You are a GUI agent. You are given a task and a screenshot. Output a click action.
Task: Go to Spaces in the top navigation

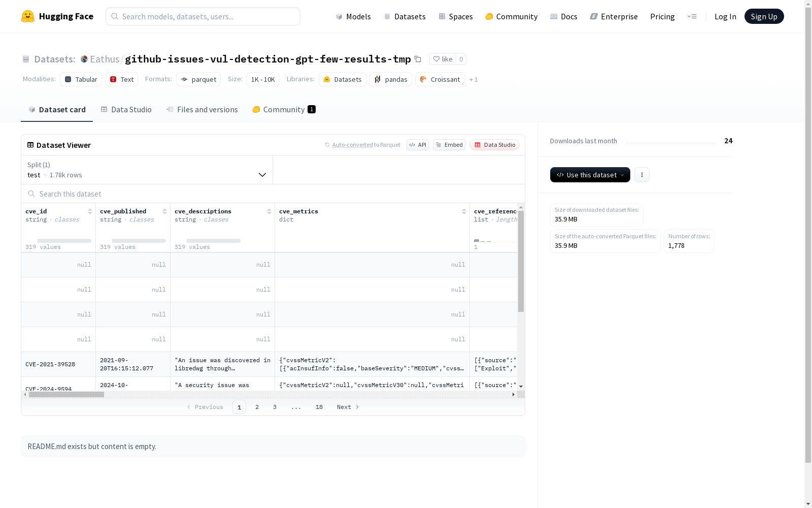pyautogui.click(x=456, y=16)
